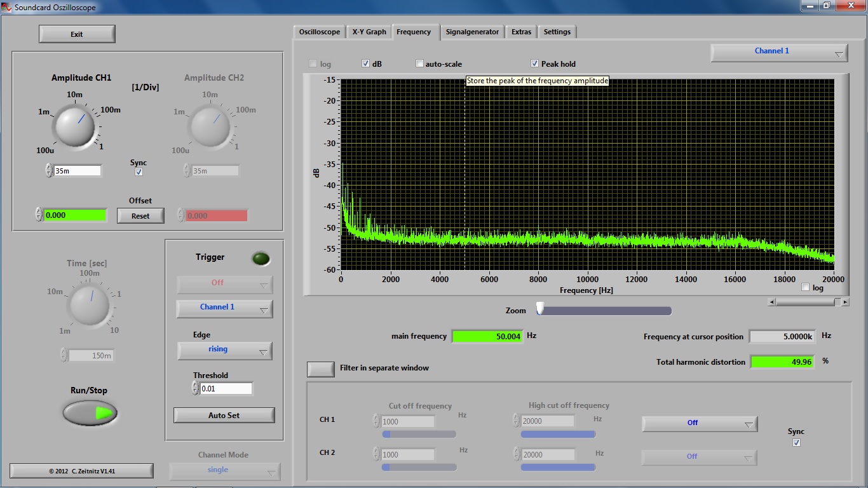Open the Signalgenerator tab

pyautogui.click(x=472, y=32)
